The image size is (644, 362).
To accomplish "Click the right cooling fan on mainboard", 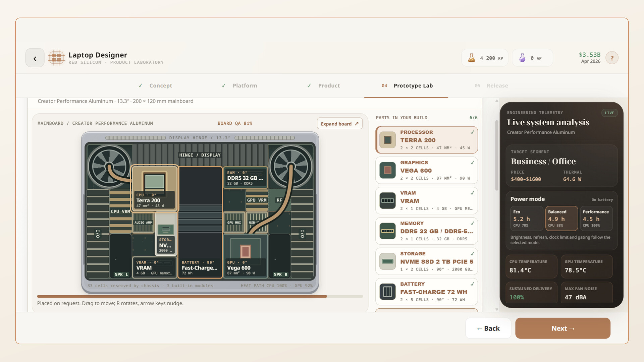I will click(x=290, y=167).
